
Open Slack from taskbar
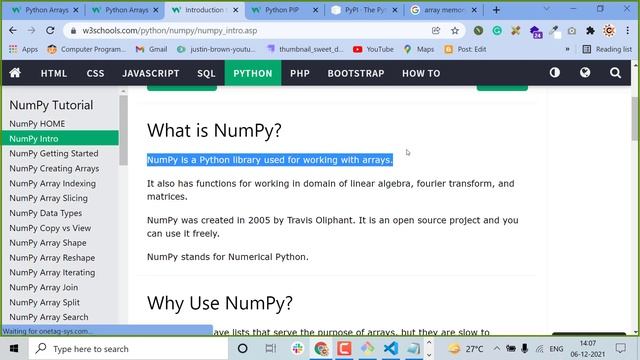click(298, 349)
